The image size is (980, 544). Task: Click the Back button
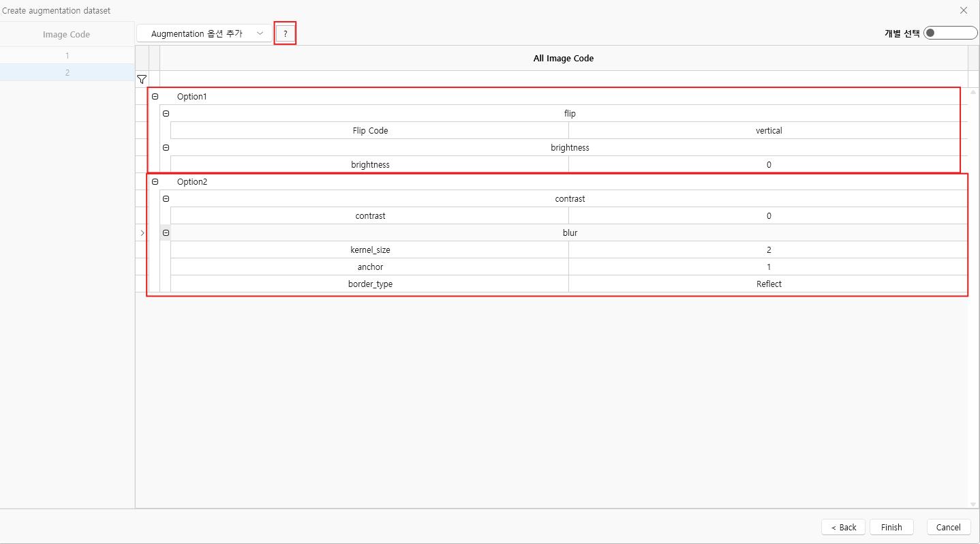(x=843, y=527)
